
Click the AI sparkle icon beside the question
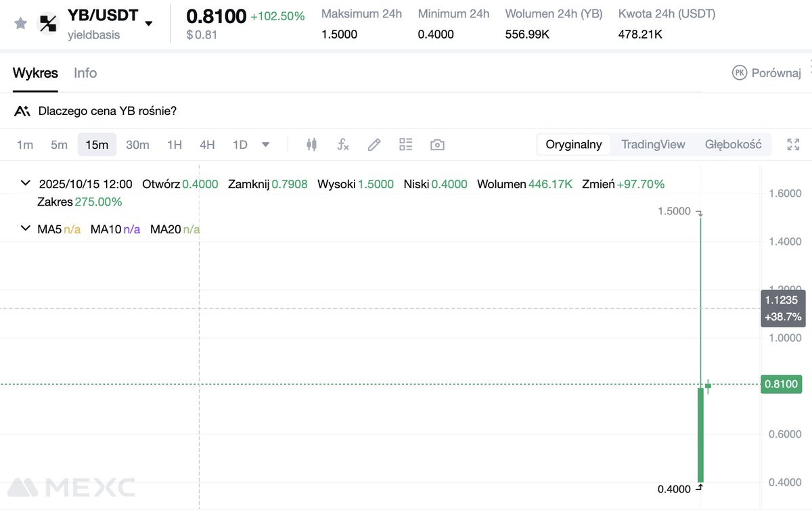(x=22, y=111)
